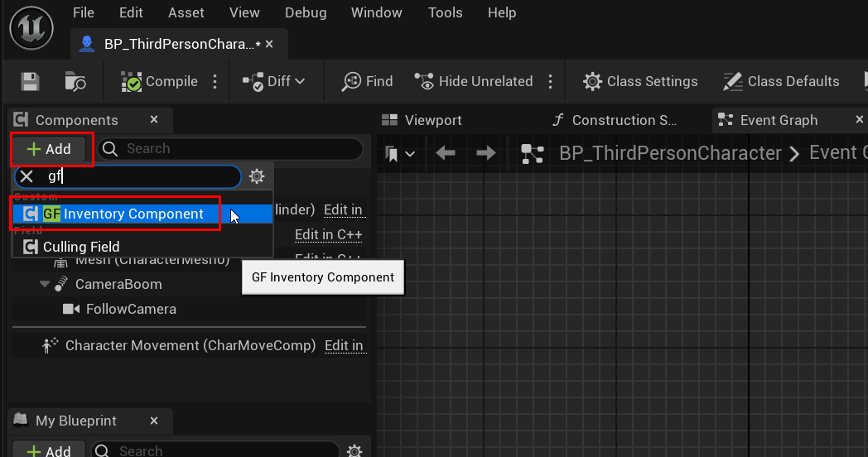
Task: Open the Diff dropdown
Action: [274, 81]
